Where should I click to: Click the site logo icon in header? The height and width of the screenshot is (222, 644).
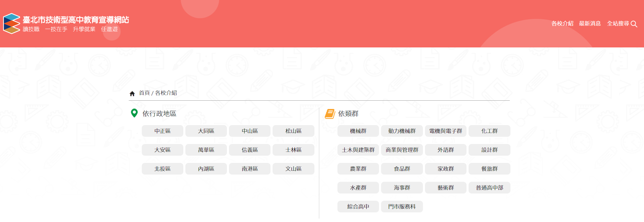pos(12,23)
